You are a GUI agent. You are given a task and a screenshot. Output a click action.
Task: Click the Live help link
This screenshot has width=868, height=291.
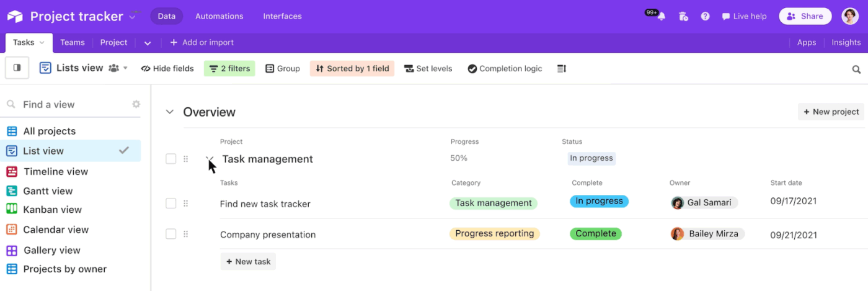point(744,17)
